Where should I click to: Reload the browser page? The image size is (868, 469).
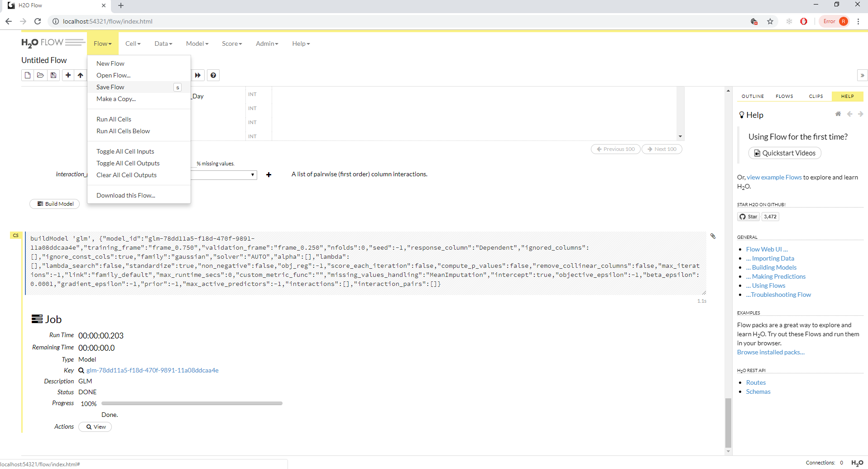38,21
